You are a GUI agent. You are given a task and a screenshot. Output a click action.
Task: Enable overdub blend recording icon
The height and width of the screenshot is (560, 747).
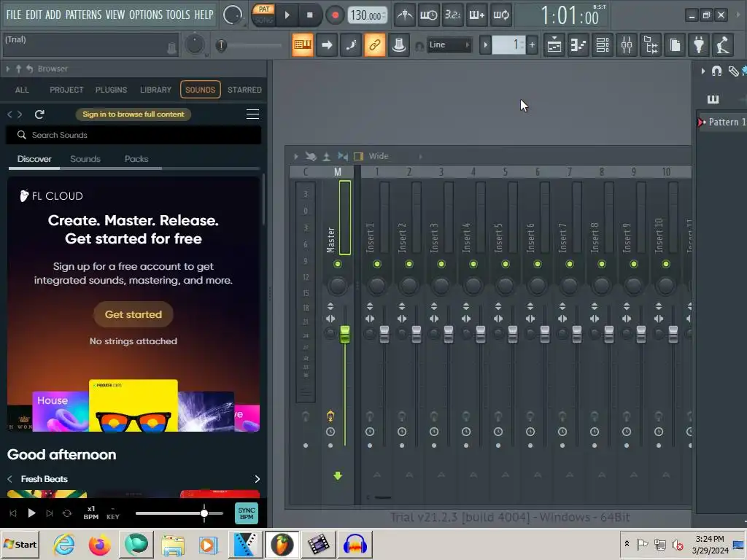(x=476, y=15)
